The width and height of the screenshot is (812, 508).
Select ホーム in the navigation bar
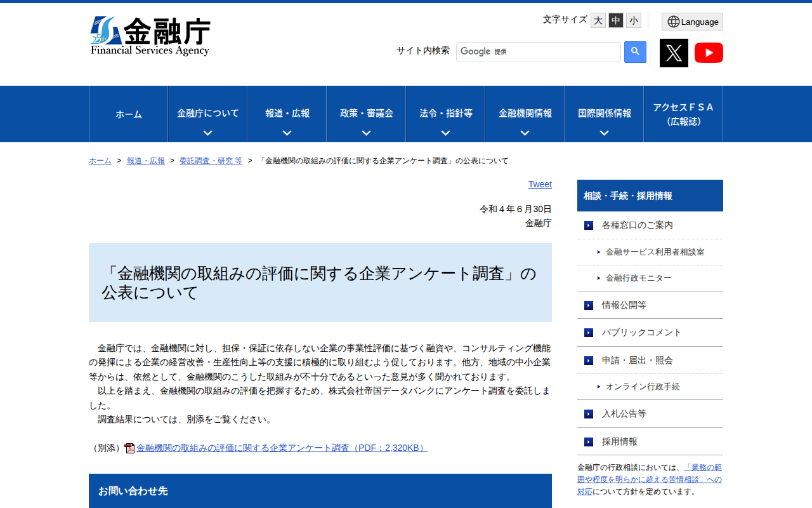click(x=128, y=114)
